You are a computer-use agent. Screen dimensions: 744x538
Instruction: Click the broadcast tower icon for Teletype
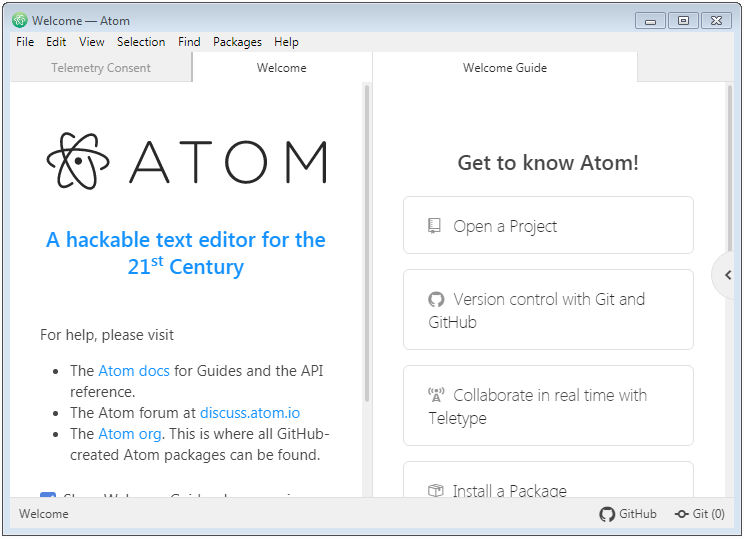(436, 395)
